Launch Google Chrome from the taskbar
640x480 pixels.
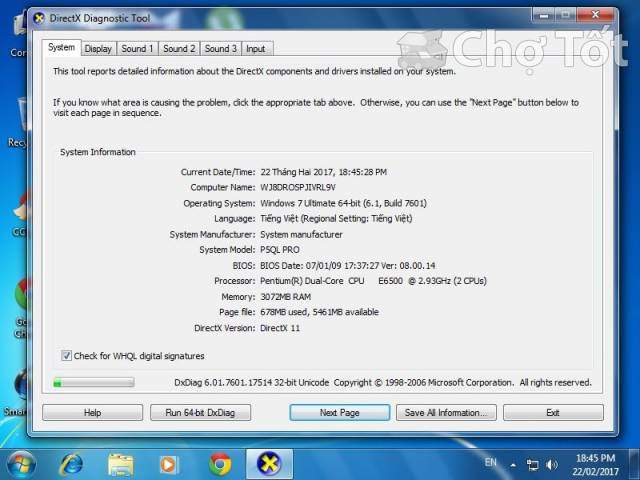[x=220, y=464]
